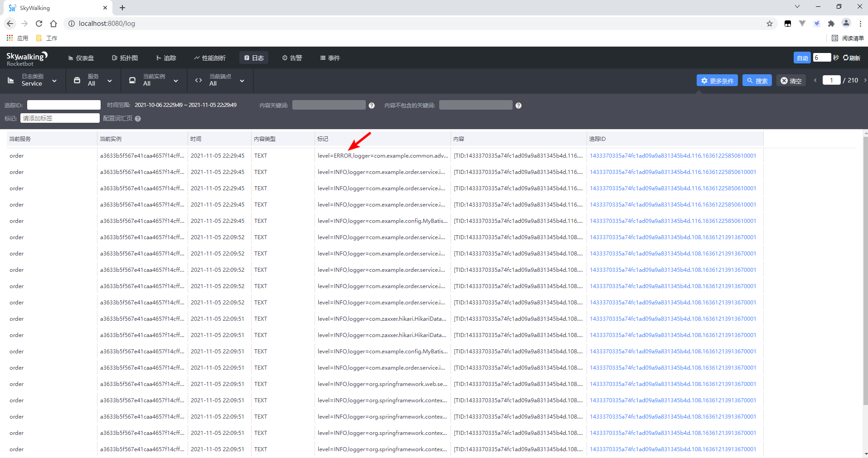Click the help icon beside 内容关键词

[x=372, y=106]
